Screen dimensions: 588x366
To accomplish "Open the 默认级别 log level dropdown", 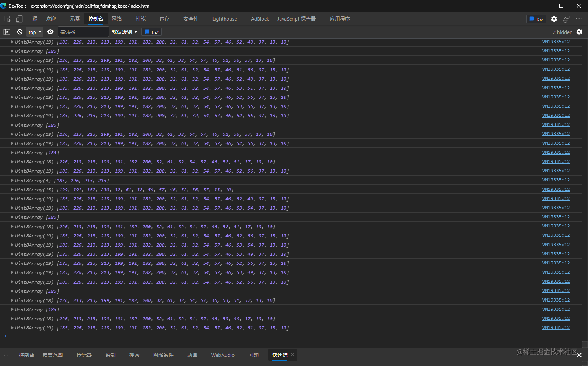I will tap(125, 32).
